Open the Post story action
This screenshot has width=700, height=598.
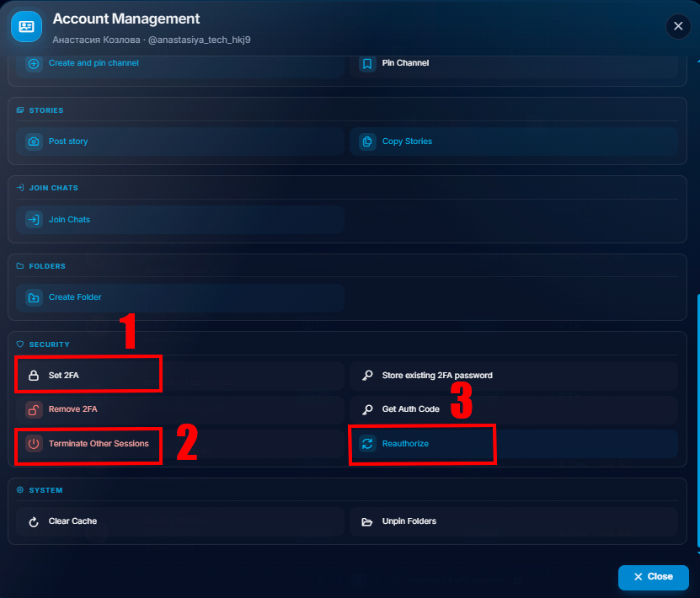click(x=180, y=141)
